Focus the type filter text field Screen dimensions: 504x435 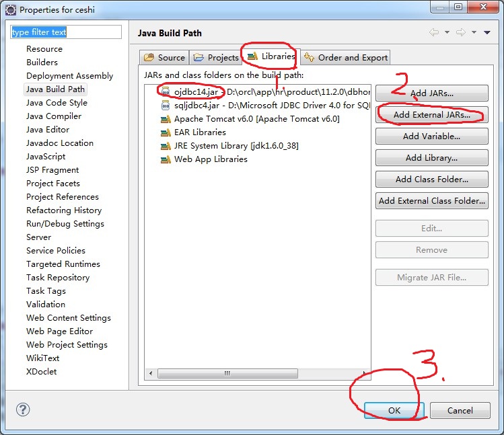tap(66, 32)
